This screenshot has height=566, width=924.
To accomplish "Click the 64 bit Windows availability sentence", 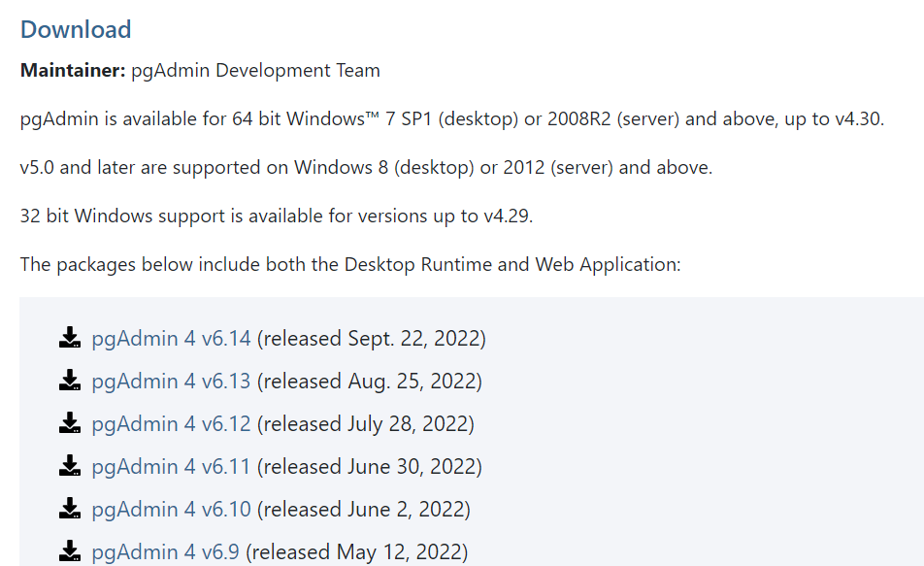I will [451, 119].
